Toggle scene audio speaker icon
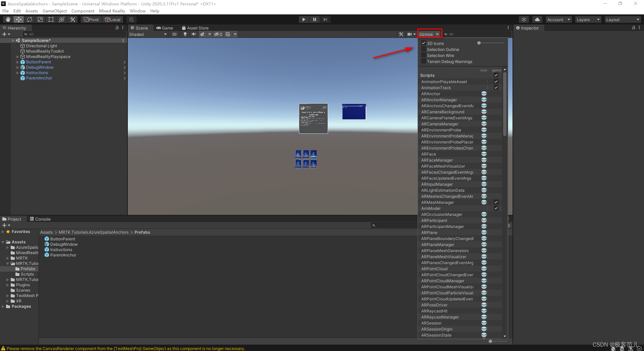This screenshot has height=351, width=644. coord(194,34)
